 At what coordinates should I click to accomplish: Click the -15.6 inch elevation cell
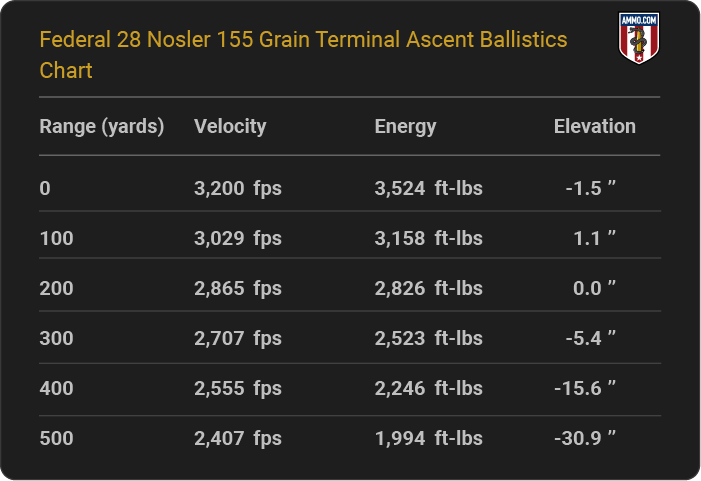(x=585, y=388)
